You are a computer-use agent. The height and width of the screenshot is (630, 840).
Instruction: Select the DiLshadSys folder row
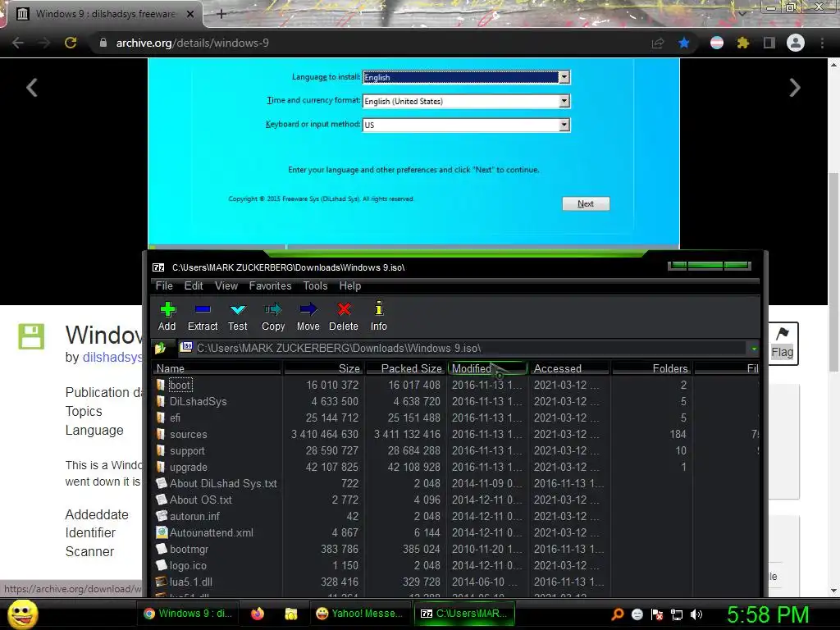(456, 402)
